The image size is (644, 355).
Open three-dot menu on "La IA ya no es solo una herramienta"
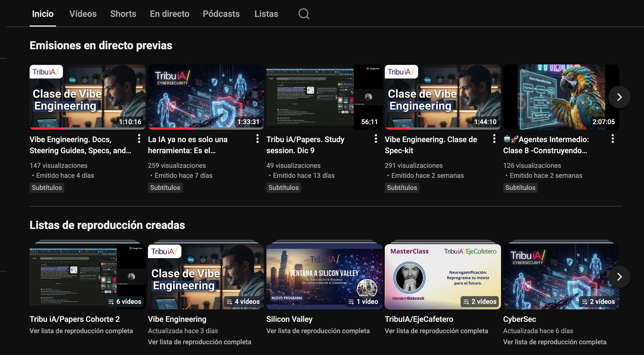(x=258, y=139)
